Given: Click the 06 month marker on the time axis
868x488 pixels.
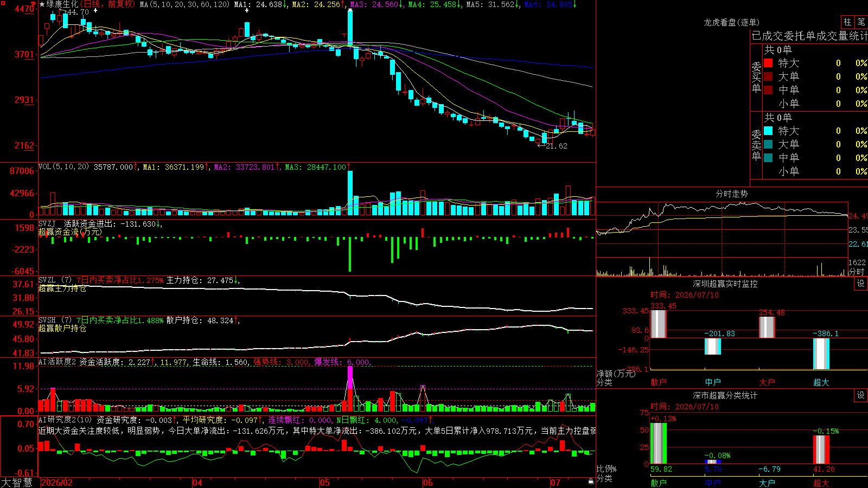Looking at the screenshot, I should tap(428, 483).
